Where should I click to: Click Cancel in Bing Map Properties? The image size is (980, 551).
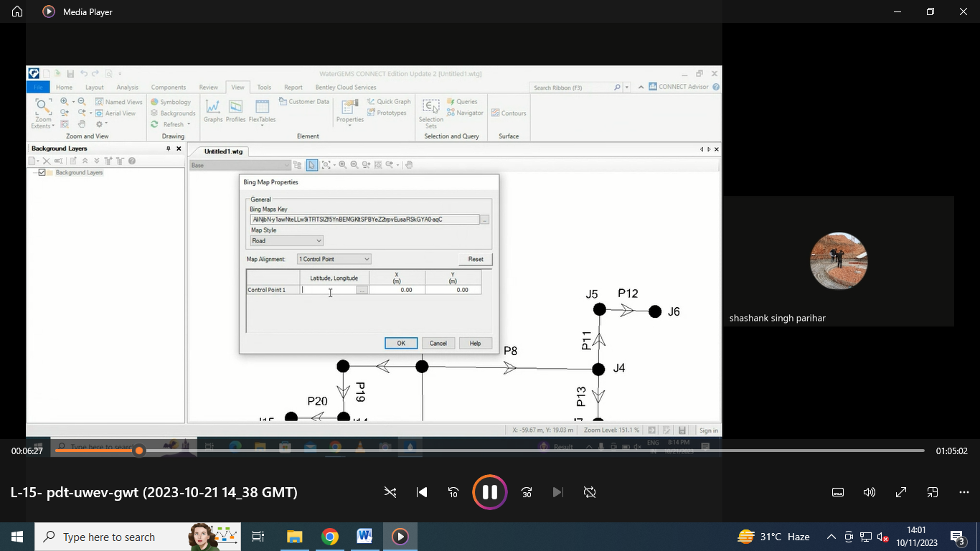(438, 343)
